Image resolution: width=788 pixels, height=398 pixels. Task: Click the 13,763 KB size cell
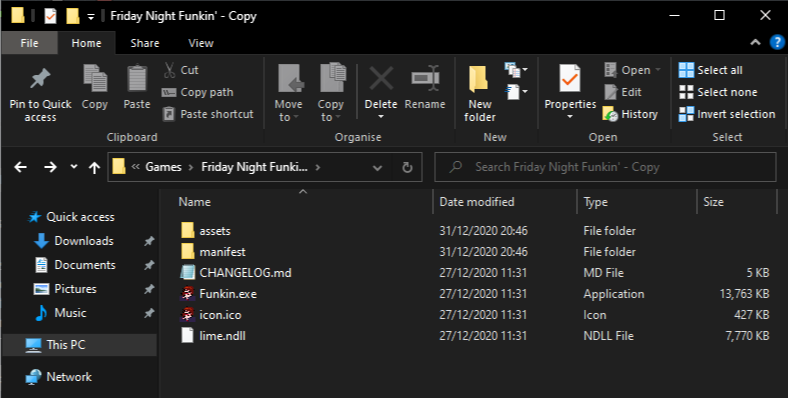(744, 294)
